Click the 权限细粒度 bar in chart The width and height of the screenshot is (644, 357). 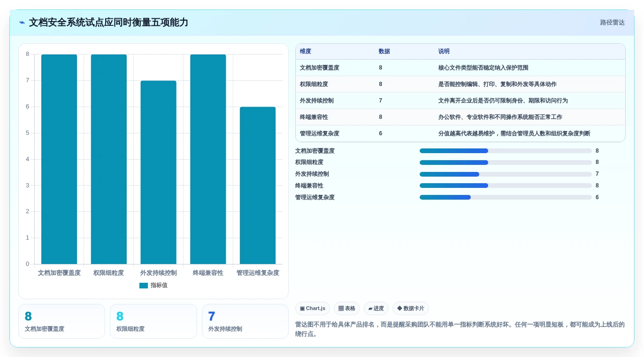[109, 159]
